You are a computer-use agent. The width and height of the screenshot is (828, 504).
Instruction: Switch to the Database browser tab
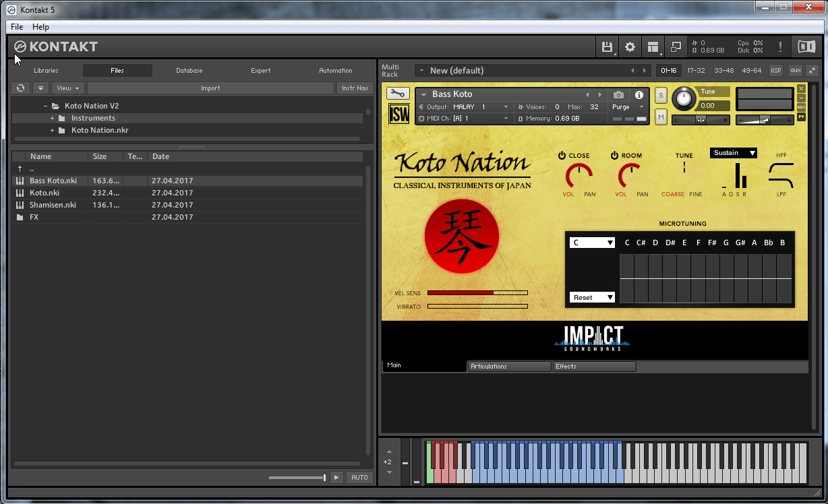point(189,71)
